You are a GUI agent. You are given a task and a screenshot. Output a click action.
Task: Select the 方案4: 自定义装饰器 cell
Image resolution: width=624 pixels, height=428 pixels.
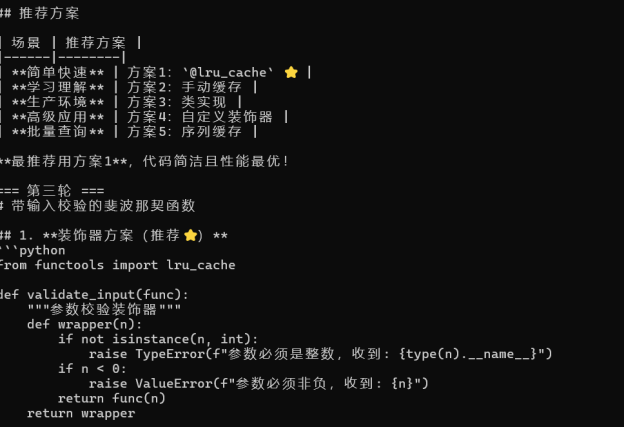pos(199,116)
